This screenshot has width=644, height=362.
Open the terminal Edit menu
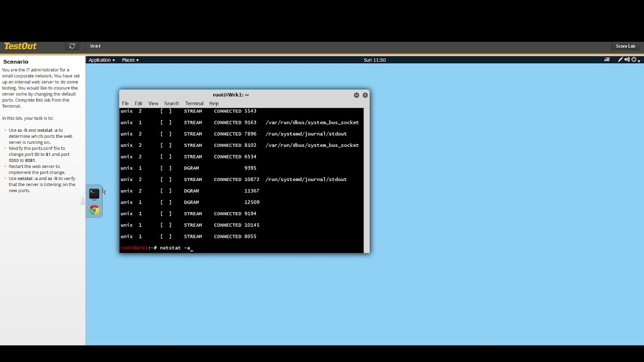click(x=138, y=104)
